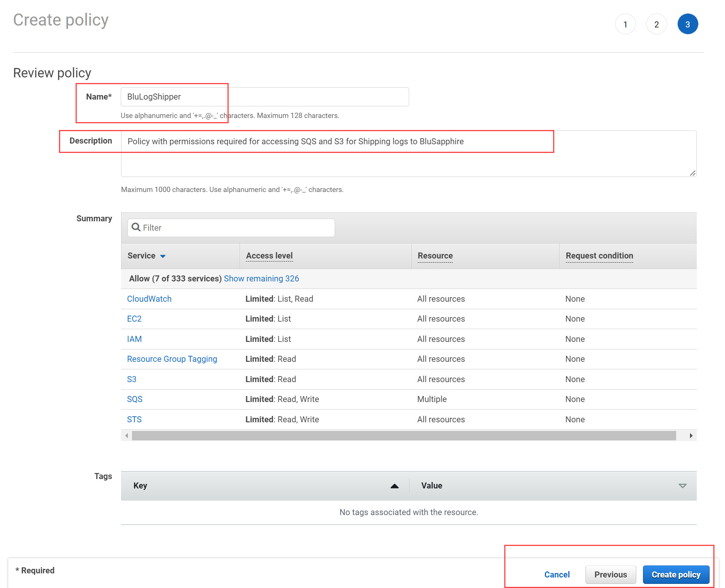Select 'None' condition in the STS row
This screenshot has width=725, height=588.
pos(575,419)
